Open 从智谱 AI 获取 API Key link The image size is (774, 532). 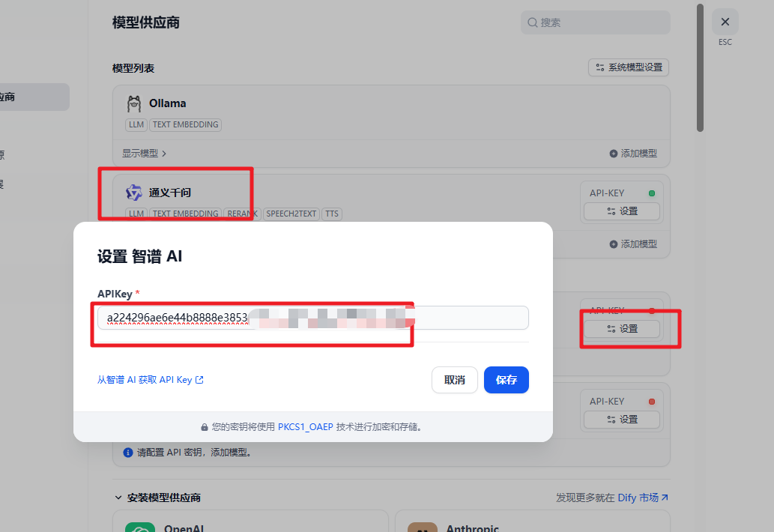point(150,380)
